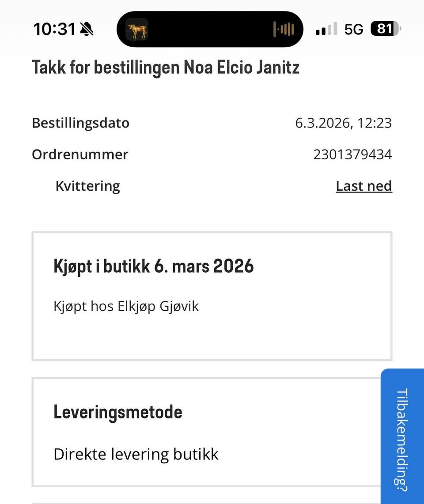Tap the battery level indicator showing 81
The image size is (424, 504).
tap(386, 29)
